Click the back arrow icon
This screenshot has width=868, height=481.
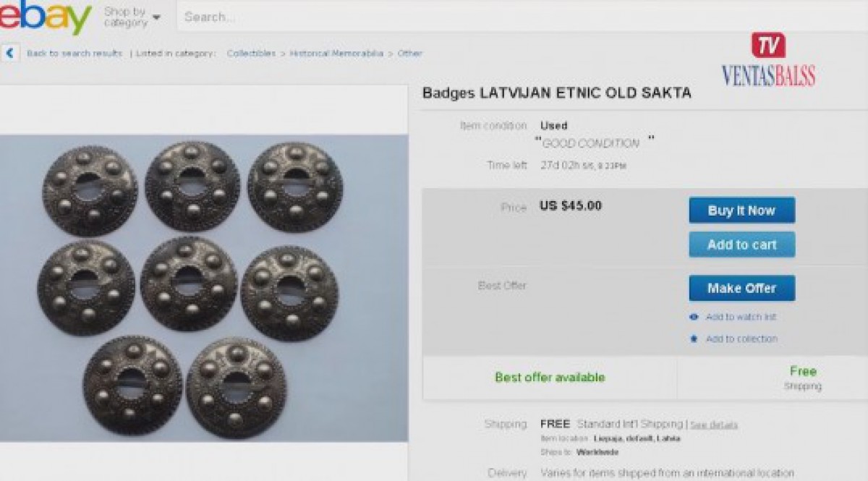(10, 53)
